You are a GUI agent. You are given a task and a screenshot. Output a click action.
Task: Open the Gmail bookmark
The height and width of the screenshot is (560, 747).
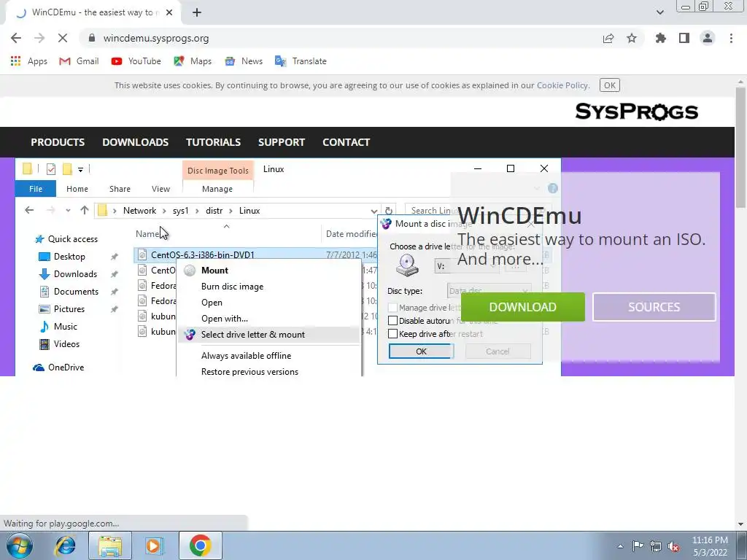[79, 61]
